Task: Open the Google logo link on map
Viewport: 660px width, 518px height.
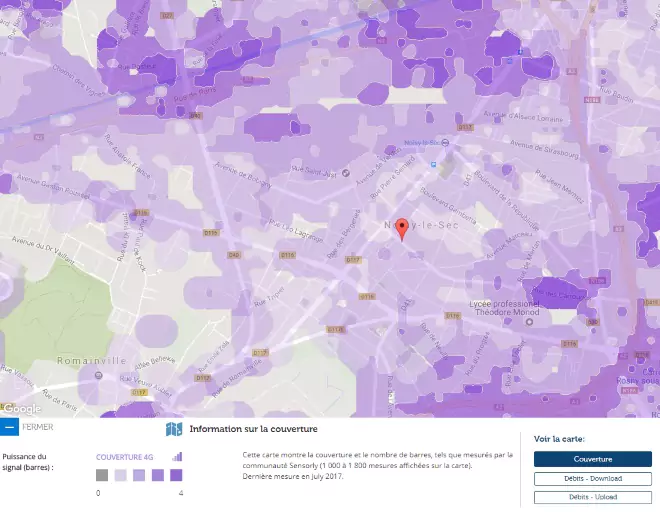Action: (22, 409)
